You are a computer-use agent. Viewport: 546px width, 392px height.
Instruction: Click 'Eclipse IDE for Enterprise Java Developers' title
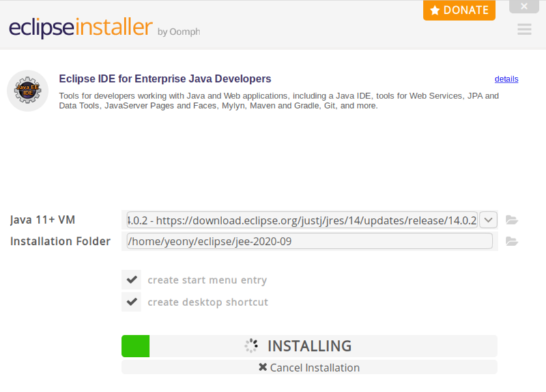tap(165, 79)
